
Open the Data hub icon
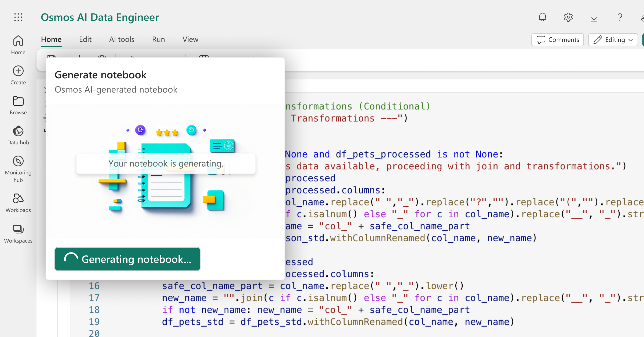(18, 131)
